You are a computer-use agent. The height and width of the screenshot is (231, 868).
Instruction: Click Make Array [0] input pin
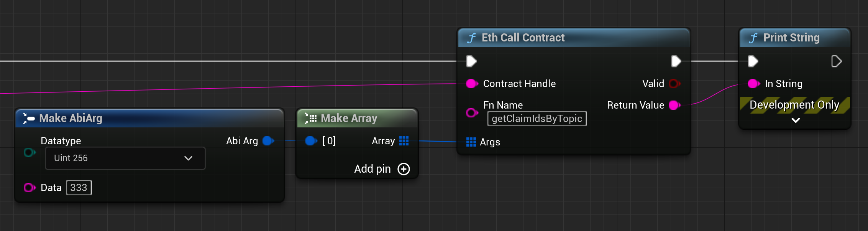click(311, 141)
